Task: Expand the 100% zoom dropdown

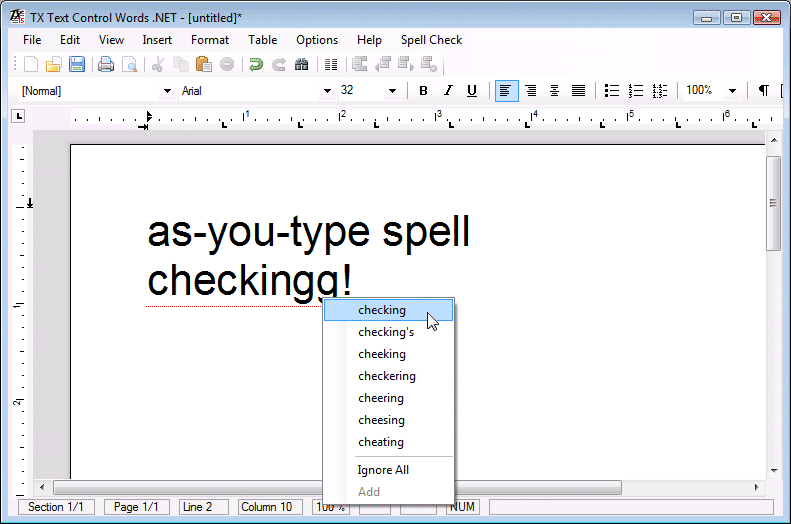Action: (732, 91)
